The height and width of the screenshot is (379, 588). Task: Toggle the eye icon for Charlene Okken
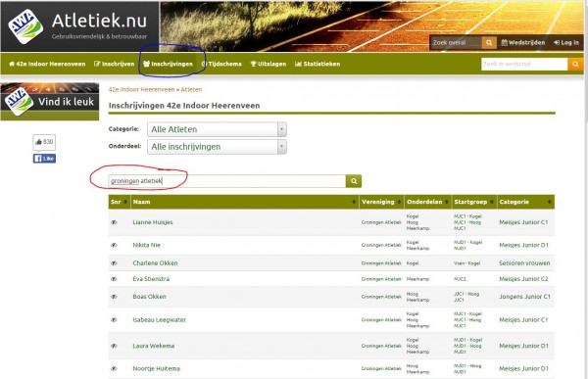point(114,263)
